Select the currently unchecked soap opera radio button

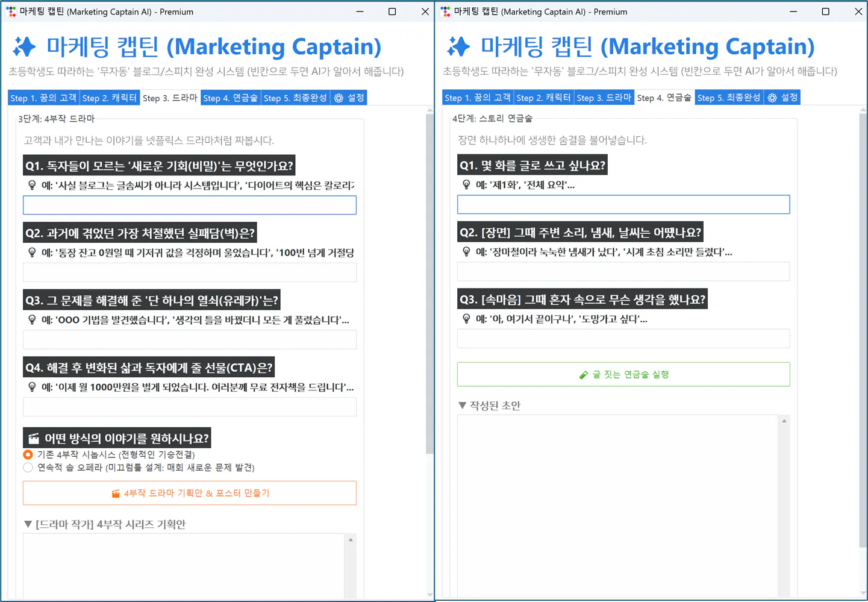[x=28, y=467]
